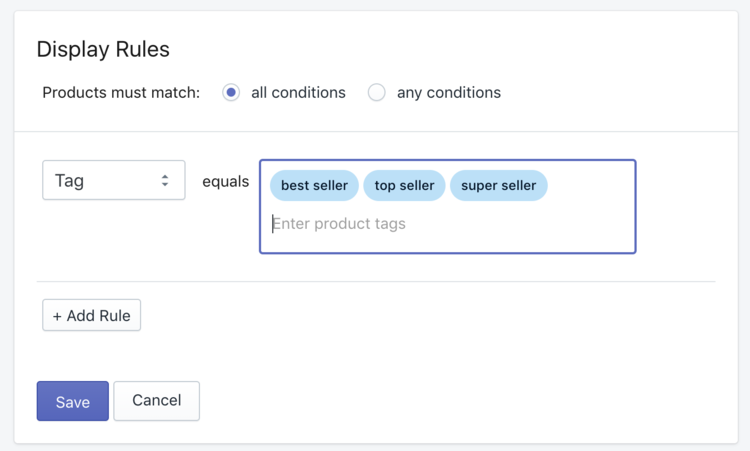
Task: Select the "top seller" tag chip
Action: point(404,186)
